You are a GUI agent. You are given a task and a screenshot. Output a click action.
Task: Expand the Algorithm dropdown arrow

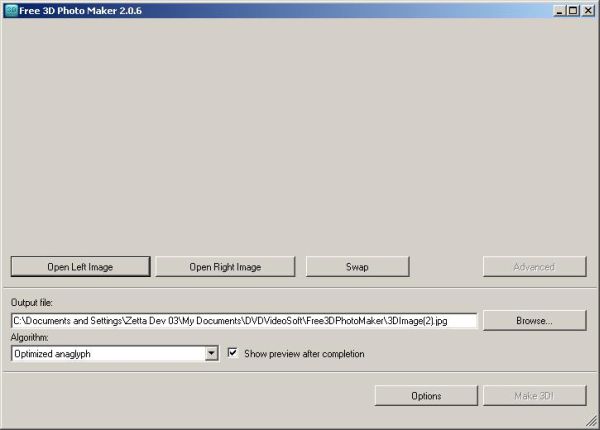pos(211,354)
